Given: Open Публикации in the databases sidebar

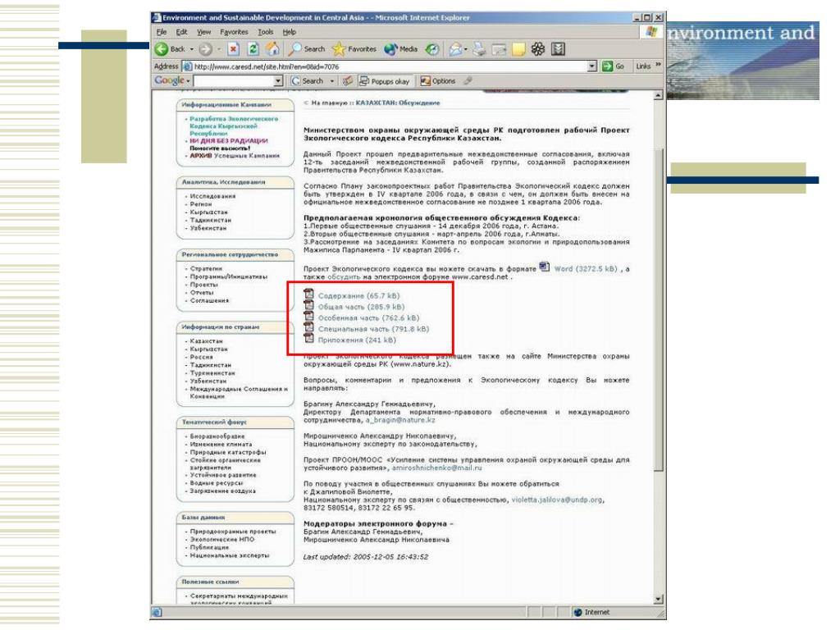Looking at the screenshot, I should (209, 547).
